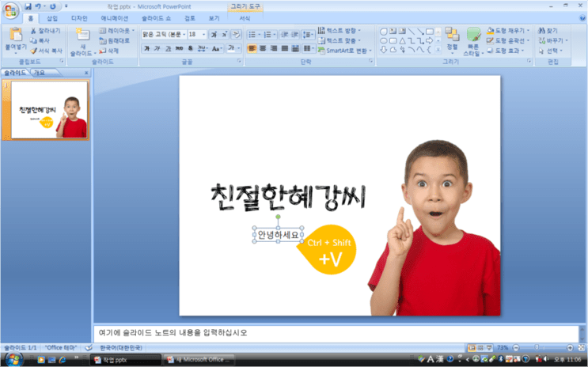
Task: Open Quick Styles (빠른 스타일) gallery
Action: tap(473, 35)
